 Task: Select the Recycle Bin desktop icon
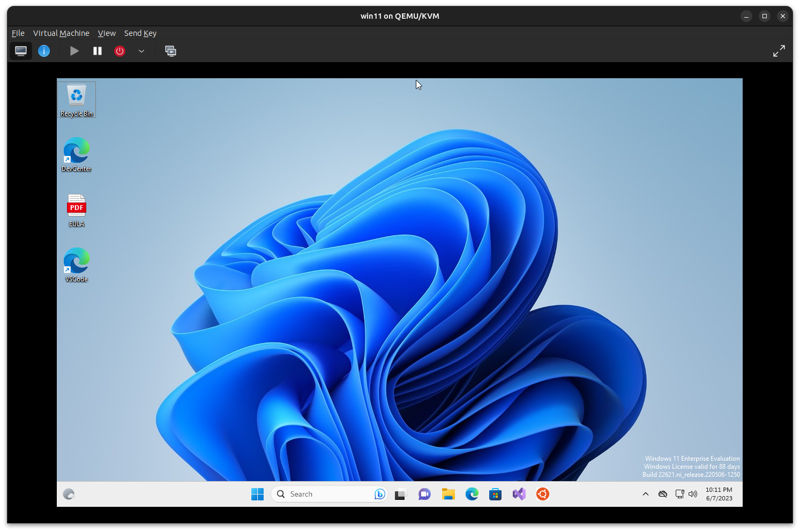point(77,100)
